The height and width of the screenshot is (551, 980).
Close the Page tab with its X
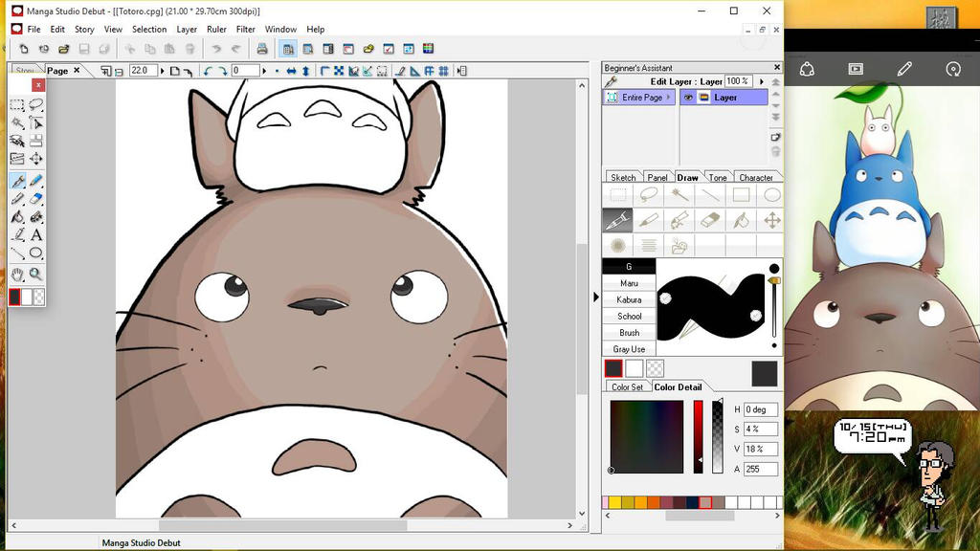[77, 71]
